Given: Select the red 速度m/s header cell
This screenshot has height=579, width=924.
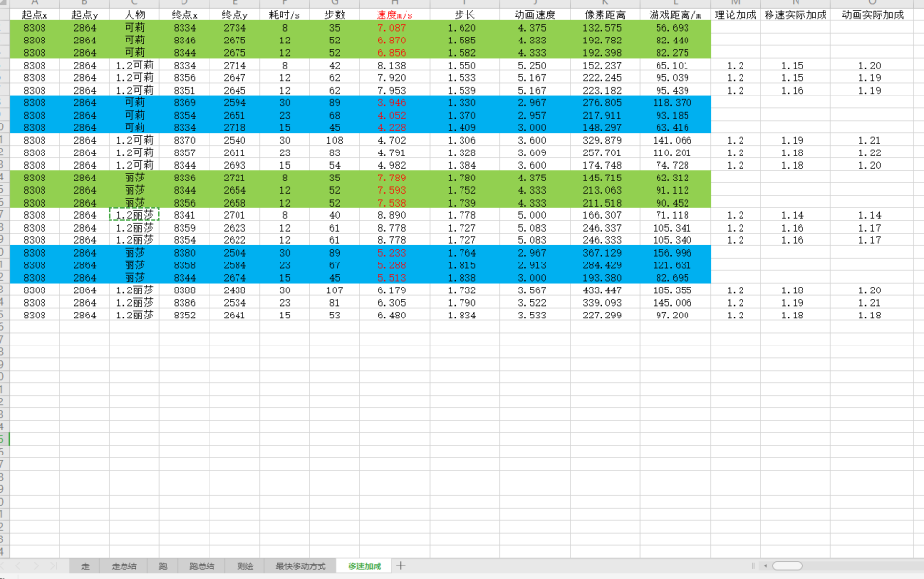Looking at the screenshot, I should (395, 14).
